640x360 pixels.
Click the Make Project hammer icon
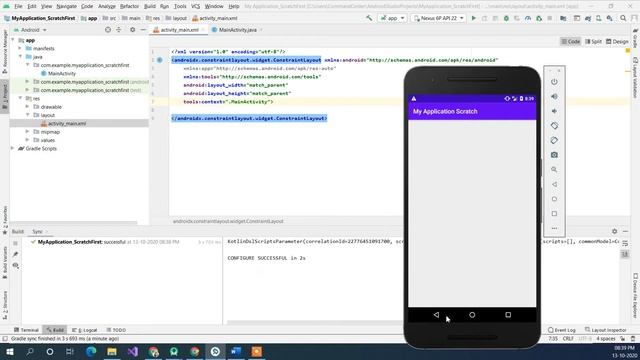369,18
